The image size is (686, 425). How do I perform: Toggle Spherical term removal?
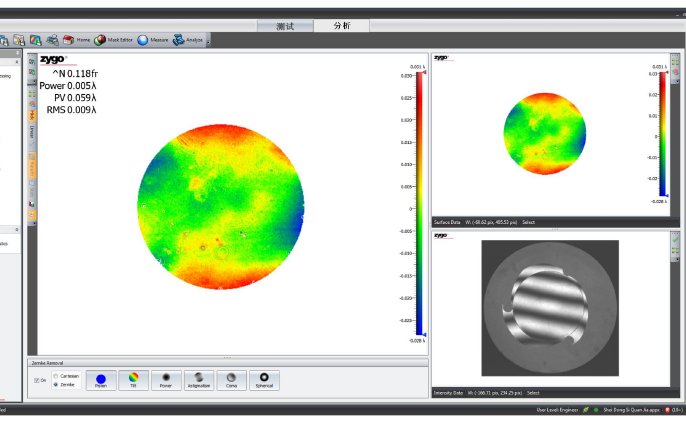[x=264, y=380]
